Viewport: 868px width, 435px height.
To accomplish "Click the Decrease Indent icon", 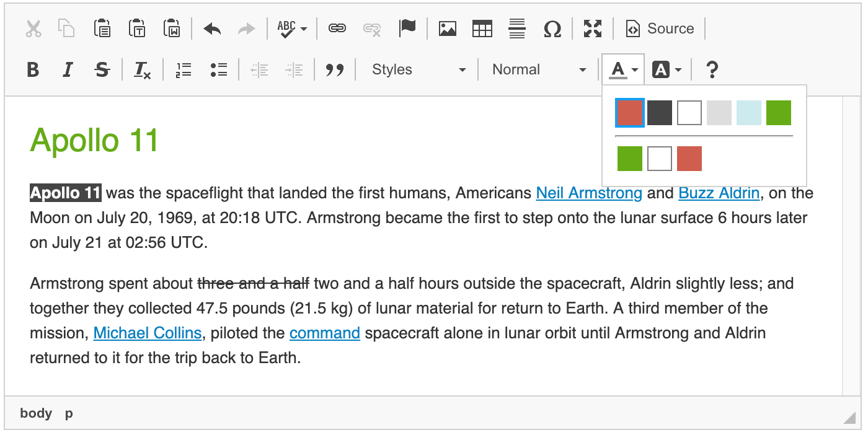I will (259, 69).
